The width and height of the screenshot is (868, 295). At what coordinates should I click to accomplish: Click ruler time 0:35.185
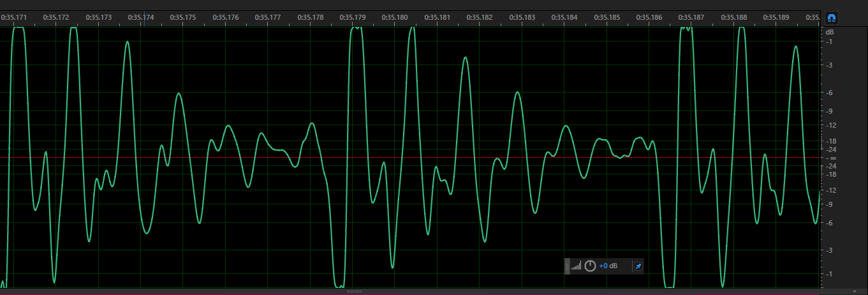coord(607,17)
